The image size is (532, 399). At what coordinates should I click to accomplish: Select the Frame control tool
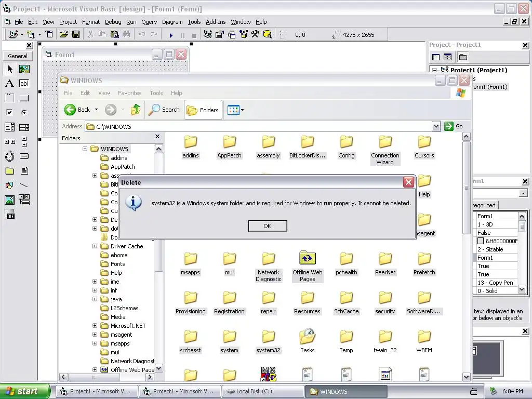click(x=10, y=98)
